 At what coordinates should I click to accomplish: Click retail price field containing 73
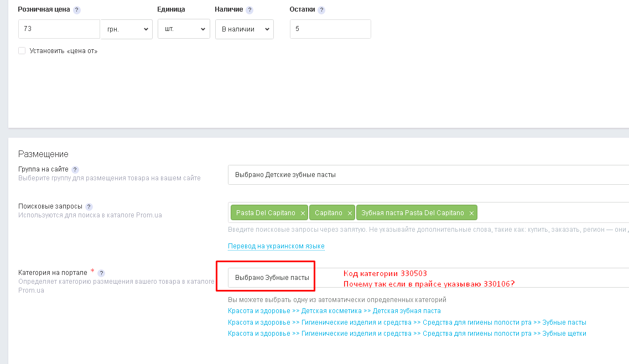(59, 29)
